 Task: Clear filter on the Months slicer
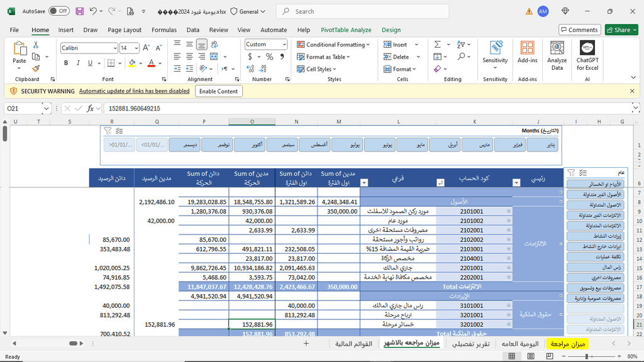(108, 131)
